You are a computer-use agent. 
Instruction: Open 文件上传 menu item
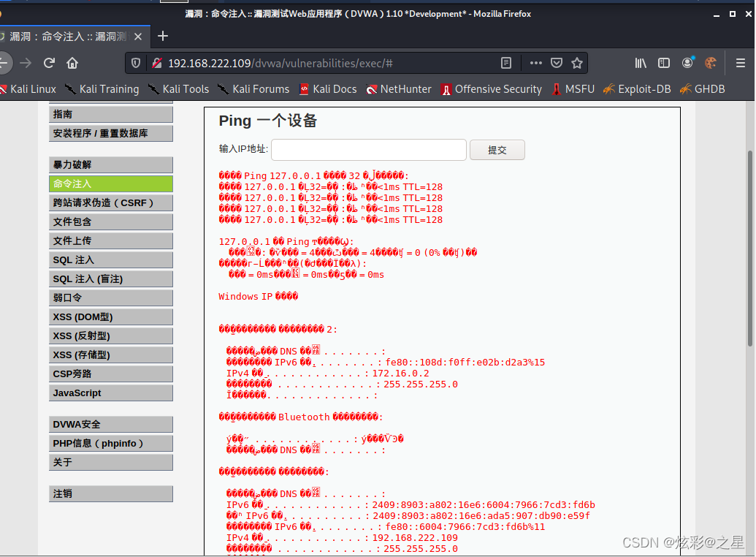click(111, 240)
